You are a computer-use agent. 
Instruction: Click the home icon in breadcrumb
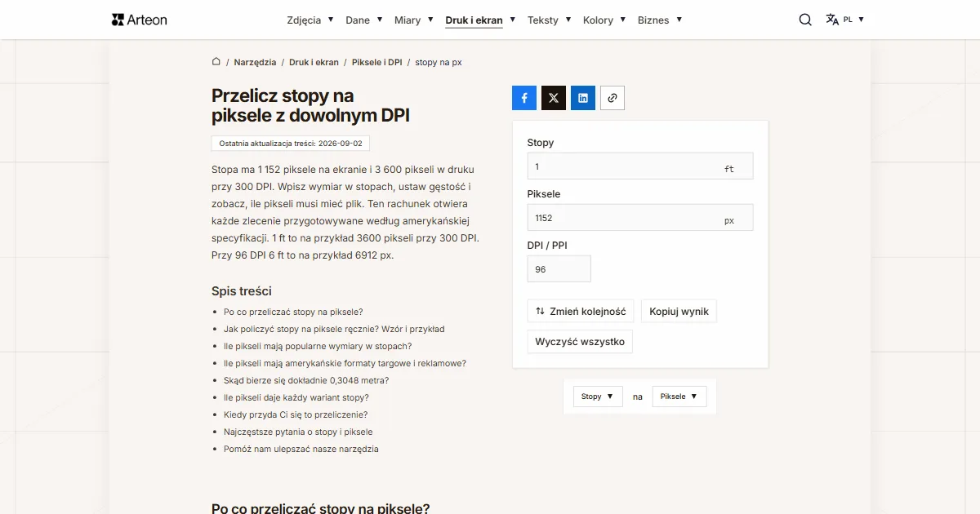click(216, 62)
